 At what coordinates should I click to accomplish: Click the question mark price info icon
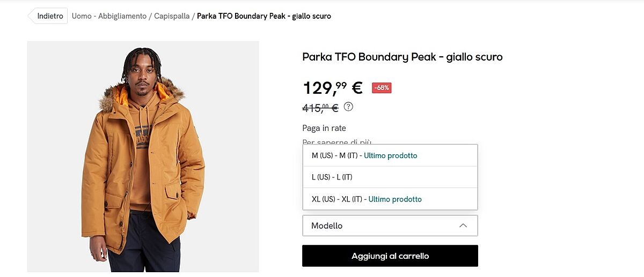pos(348,107)
